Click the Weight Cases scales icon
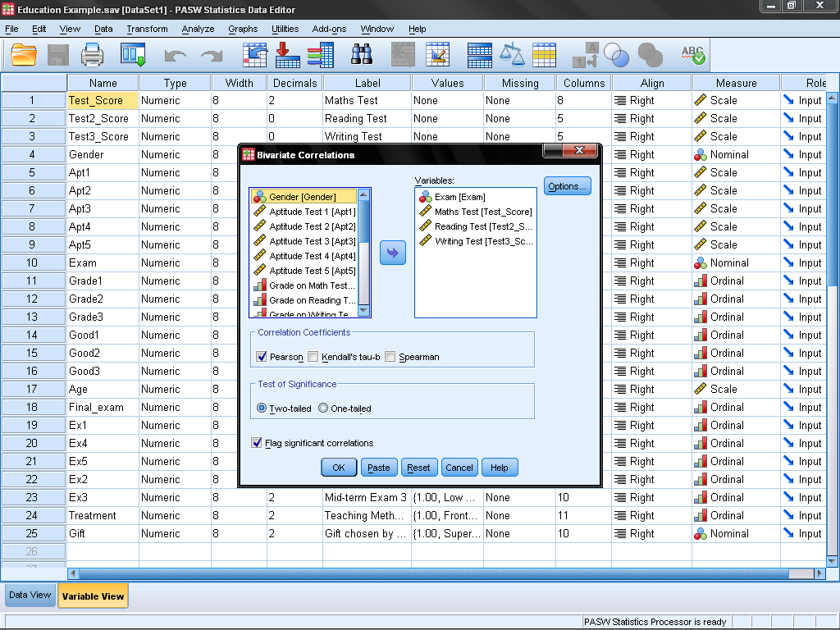The width and height of the screenshot is (840, 630). point(512,55)
